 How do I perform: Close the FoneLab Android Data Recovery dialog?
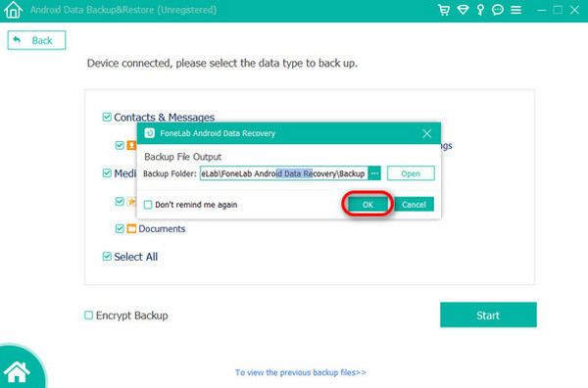tap(426, 133)
